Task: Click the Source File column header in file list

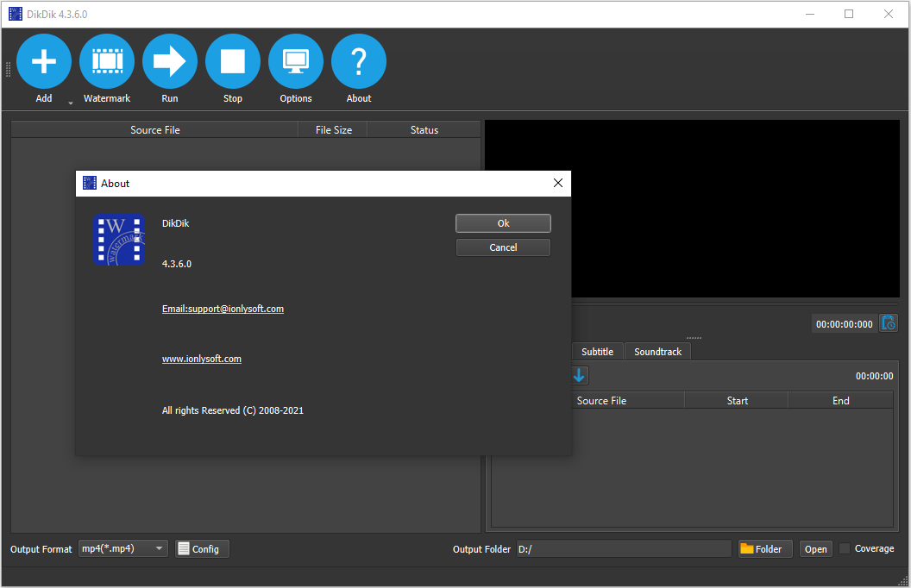Action: point(154,130)
